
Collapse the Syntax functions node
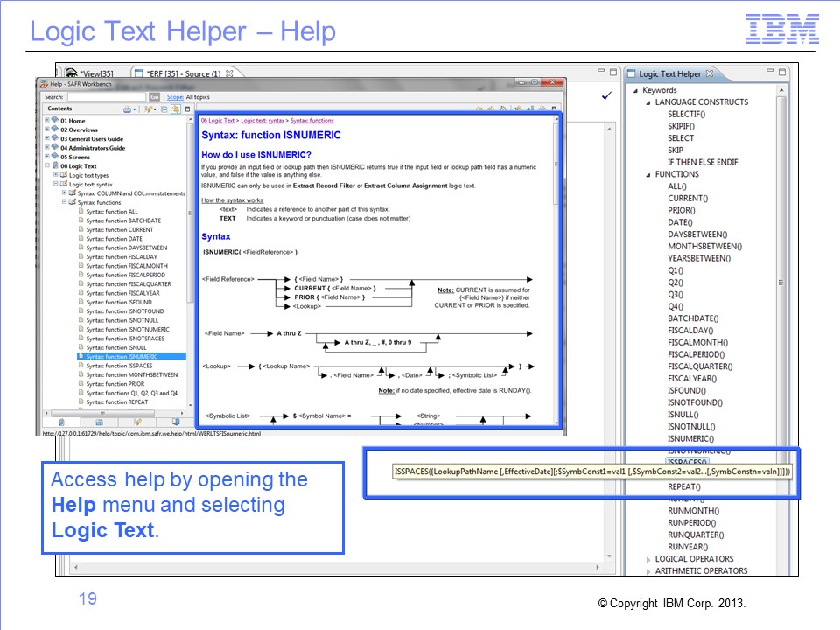tap(64, 202)
